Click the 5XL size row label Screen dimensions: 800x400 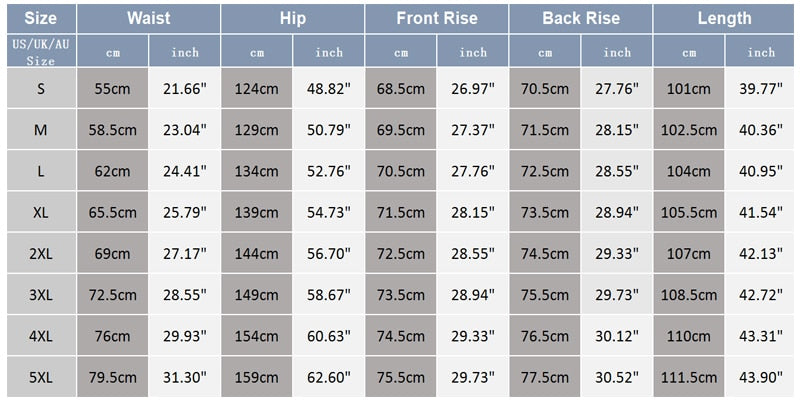(40, 376)
